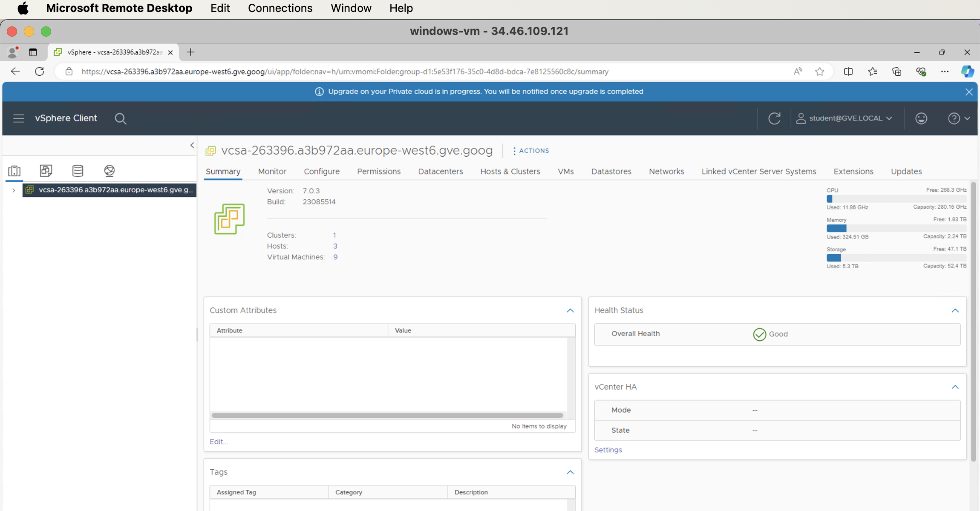The width and height of the screenshot is (980, 511).
Task: Switch to the Summary tab
Action: (x=223, y=172)
